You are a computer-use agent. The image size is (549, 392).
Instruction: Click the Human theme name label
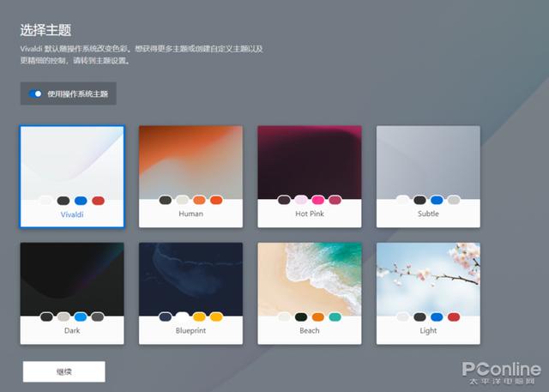(x=190, y=214)
